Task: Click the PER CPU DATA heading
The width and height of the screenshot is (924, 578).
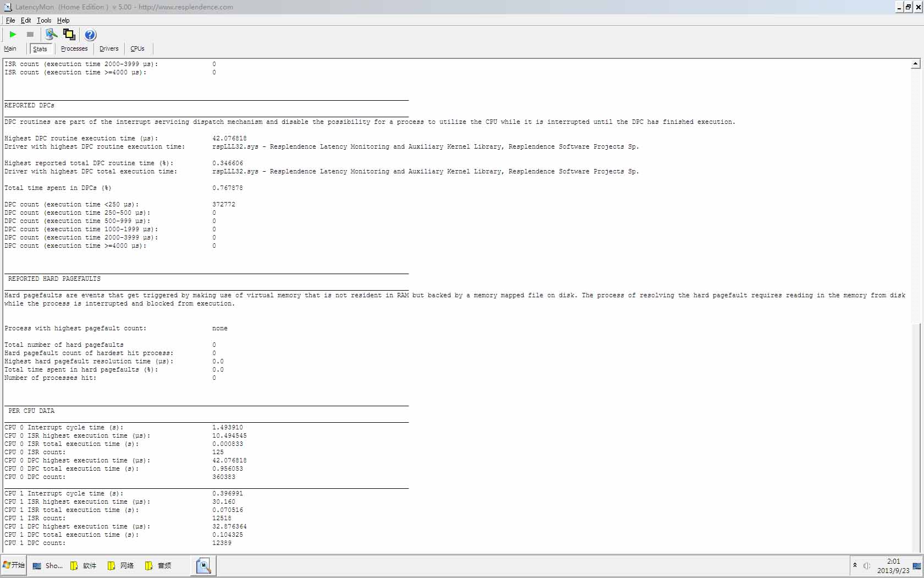Action: (x=31, y=411)
